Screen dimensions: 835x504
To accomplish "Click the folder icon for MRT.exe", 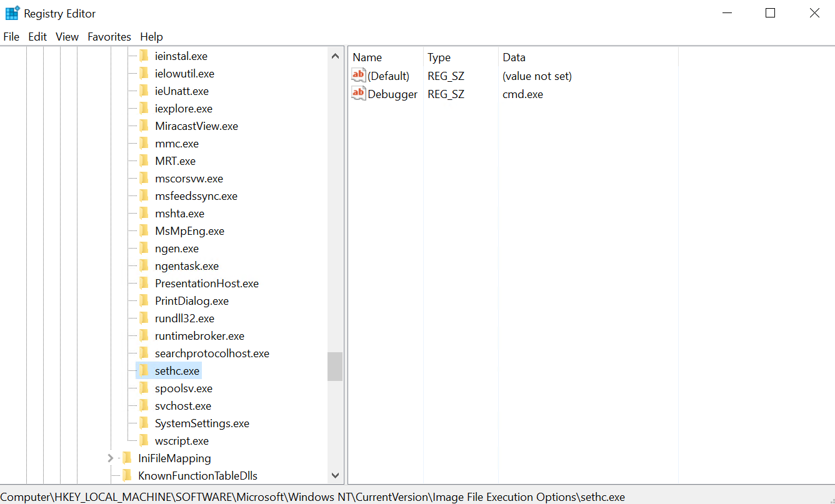I will (x=144, y=161).
